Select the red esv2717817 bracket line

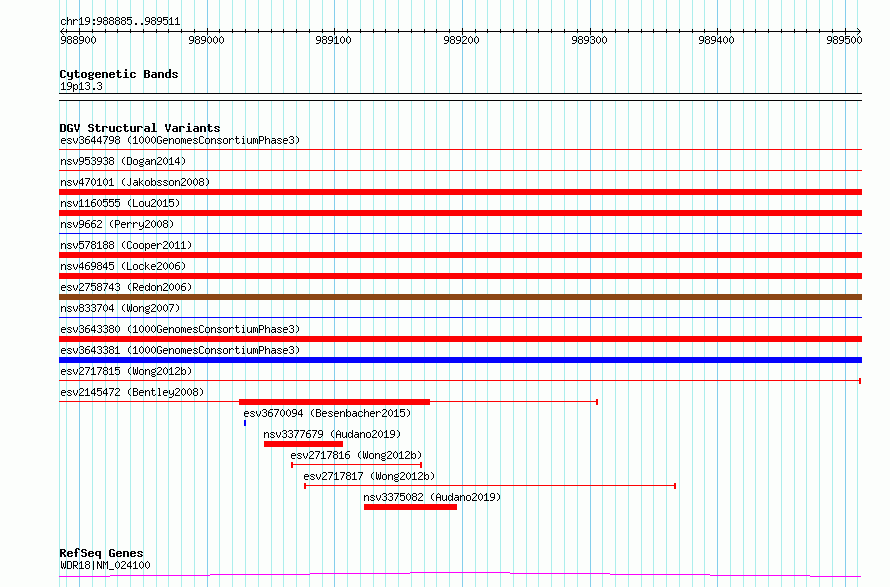point(490,486)
